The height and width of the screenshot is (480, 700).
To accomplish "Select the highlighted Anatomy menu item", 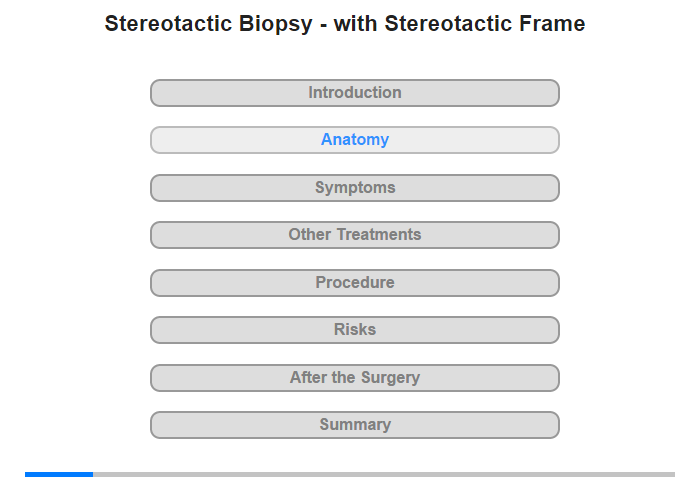I will [x=354, y=140].
